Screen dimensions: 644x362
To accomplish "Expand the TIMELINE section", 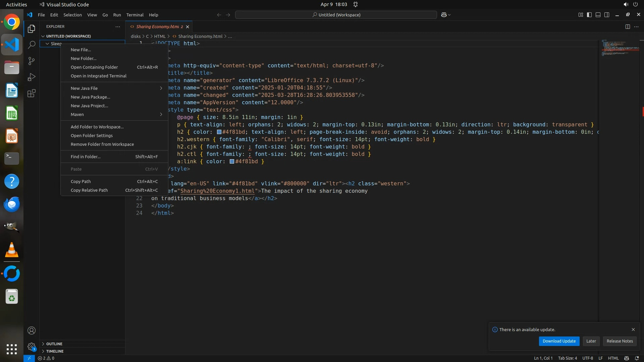I will tap(55, 351).
